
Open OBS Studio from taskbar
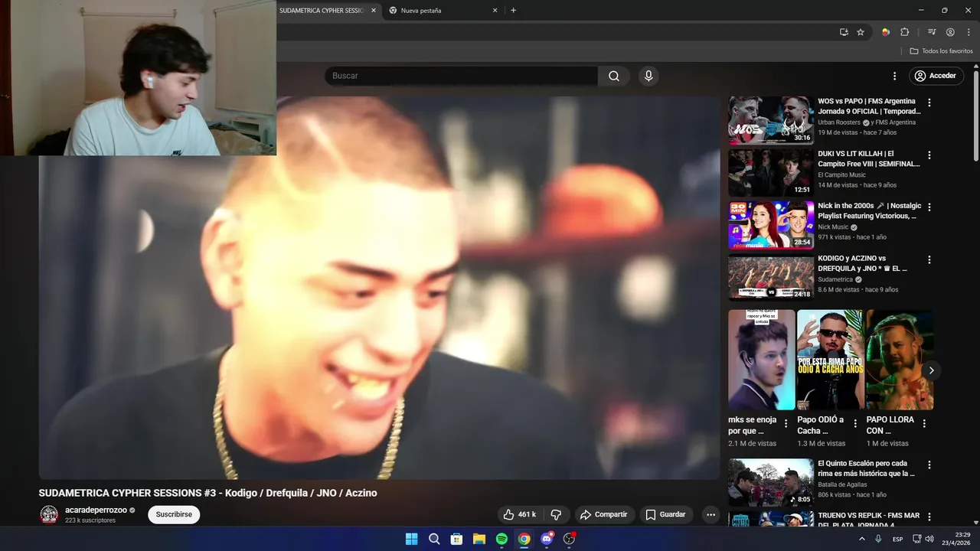(x=569, y=539)
